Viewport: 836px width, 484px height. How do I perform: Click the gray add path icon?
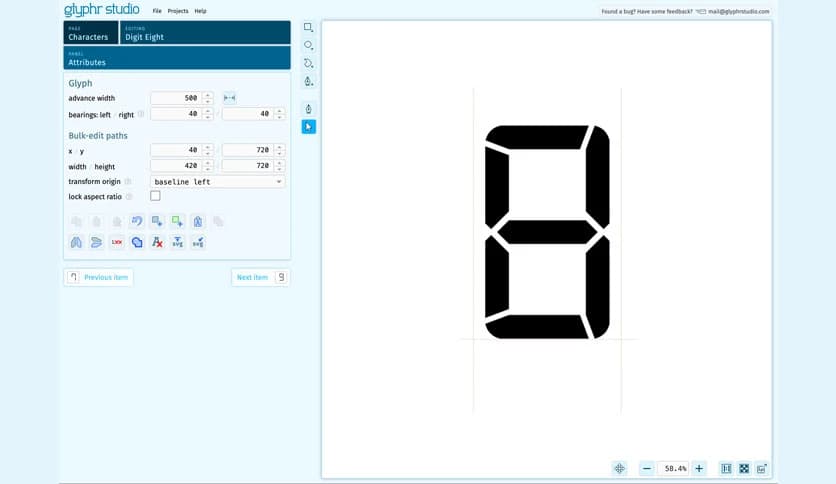point(157,221)
